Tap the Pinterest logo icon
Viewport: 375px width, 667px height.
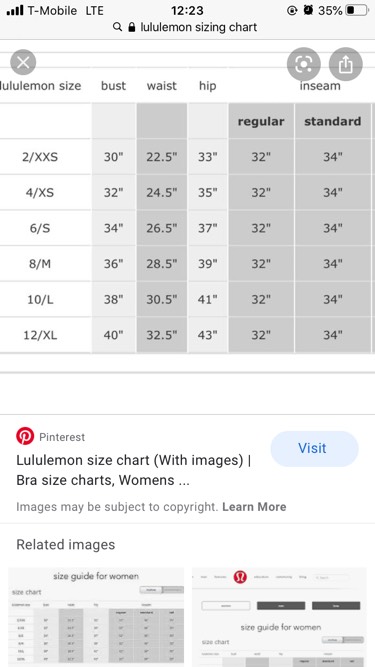tap(25, 436)
